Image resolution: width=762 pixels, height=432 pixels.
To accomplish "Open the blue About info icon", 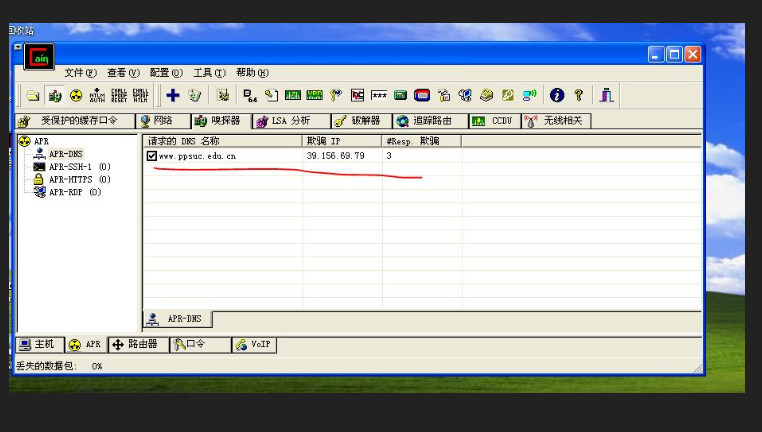I will pos(557,95).
